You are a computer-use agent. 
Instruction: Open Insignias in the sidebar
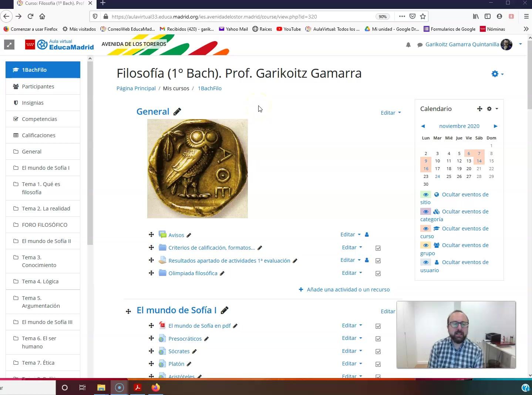coord(43,103)
